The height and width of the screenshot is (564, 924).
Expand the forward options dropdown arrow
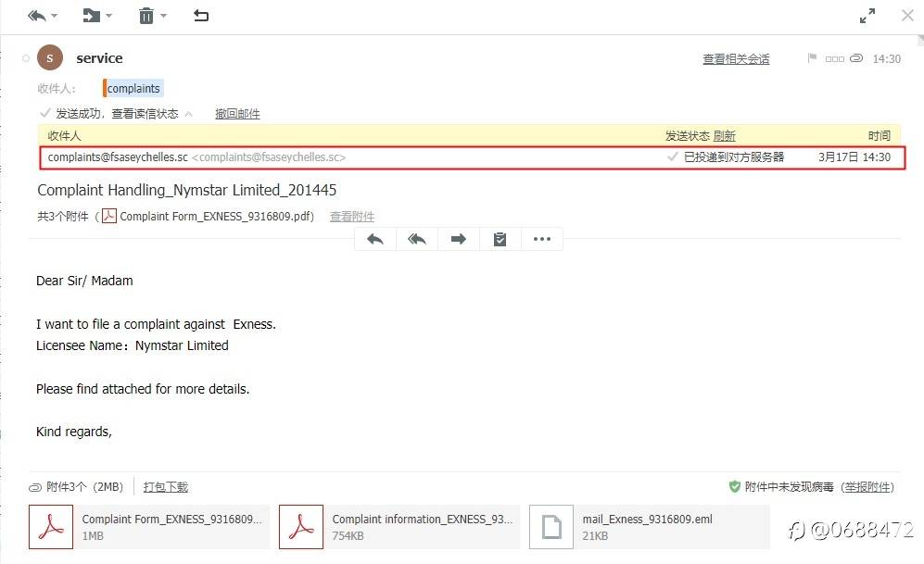coord(108,16)
